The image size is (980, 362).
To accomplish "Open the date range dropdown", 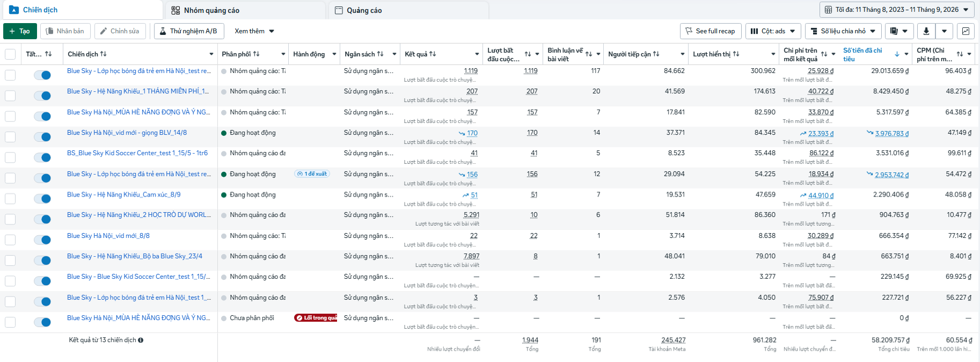I will tap(896, 10).
